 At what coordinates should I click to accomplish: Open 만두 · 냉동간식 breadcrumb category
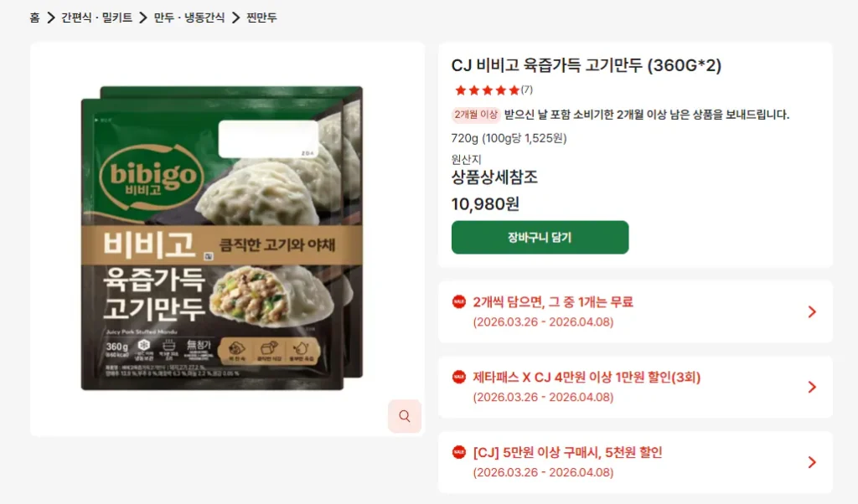point(189,18)
